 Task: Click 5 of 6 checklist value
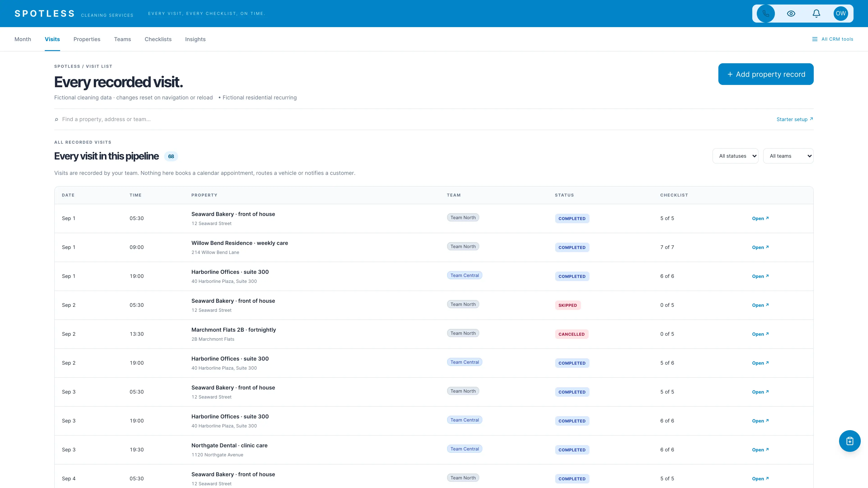click(667, 363)
